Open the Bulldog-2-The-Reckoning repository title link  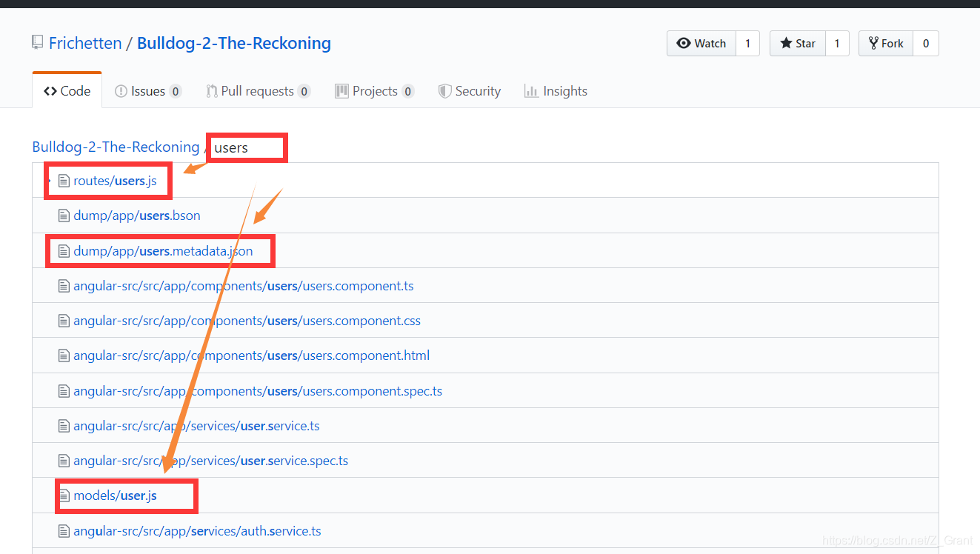[x=234, y=43]
